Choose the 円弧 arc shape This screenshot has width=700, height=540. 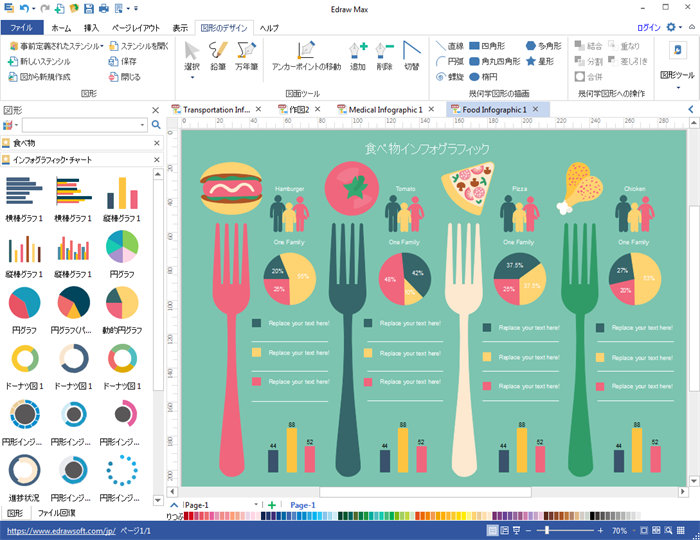coord(450,61)
